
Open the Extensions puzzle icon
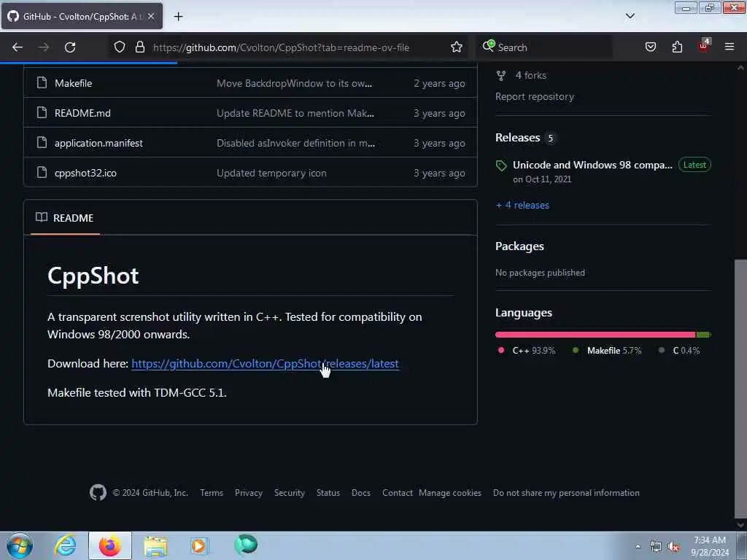pyautogui.click(x=677, y=47)
